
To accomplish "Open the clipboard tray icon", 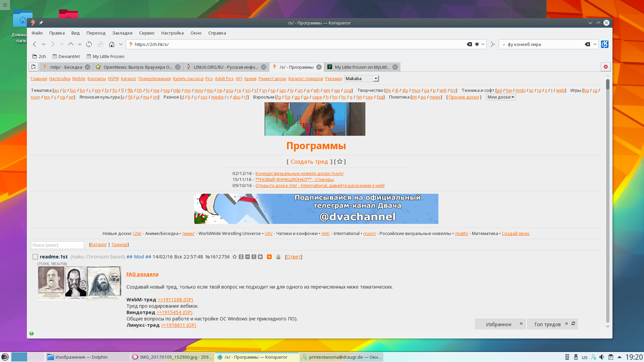I will coord(611,357).
